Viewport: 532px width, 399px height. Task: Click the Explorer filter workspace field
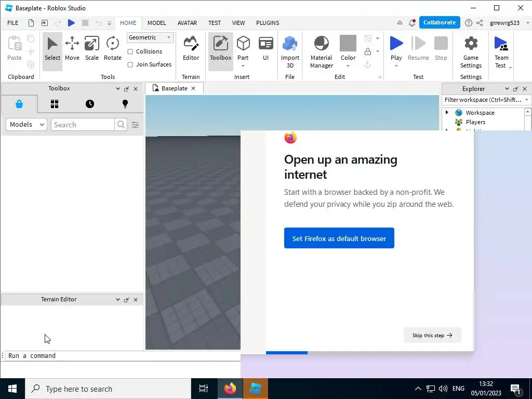click(483, 100)
